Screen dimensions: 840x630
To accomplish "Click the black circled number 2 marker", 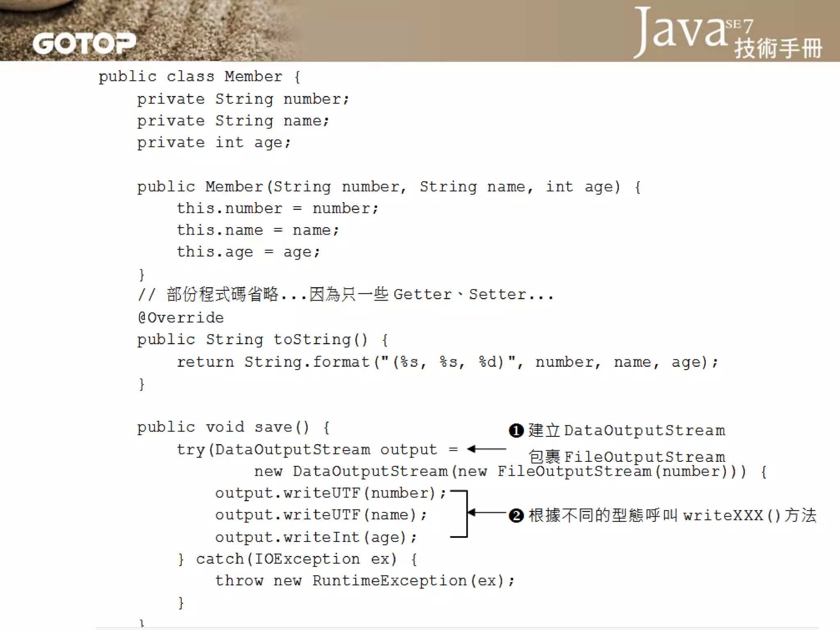I will 516,515.
